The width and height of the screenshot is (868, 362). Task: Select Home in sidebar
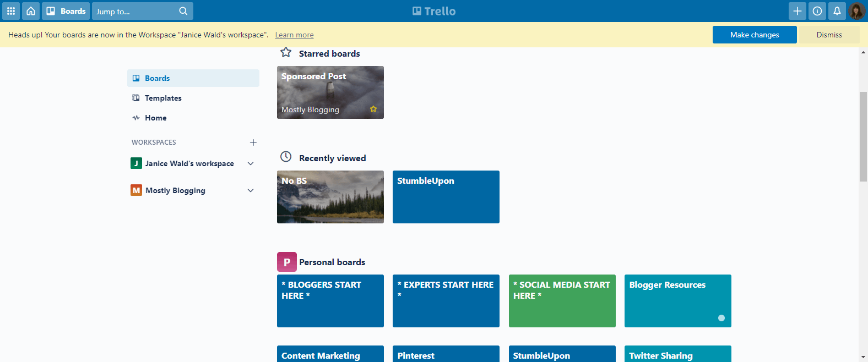193,118
